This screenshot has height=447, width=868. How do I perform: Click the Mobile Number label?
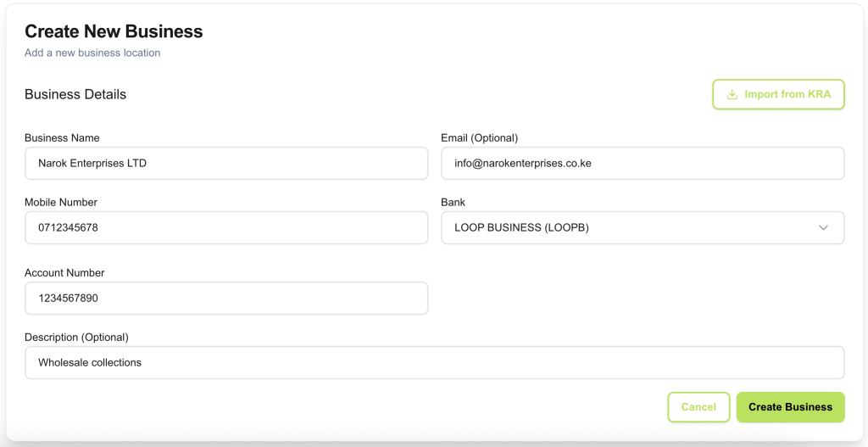tap(61, 202)
